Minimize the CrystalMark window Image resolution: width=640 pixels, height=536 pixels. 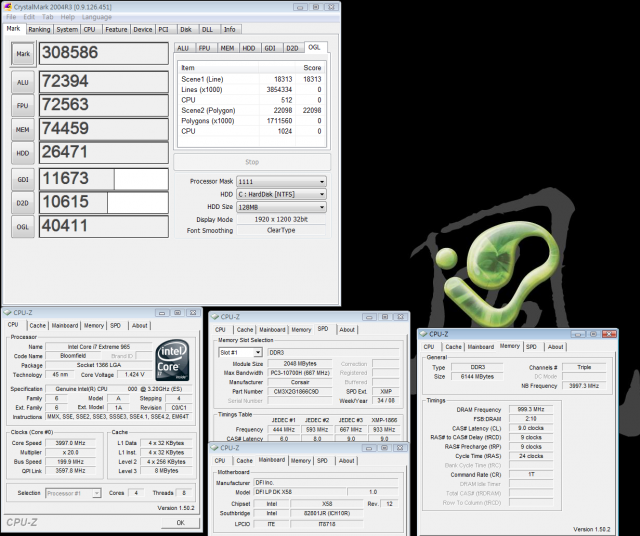pos(300,7)
